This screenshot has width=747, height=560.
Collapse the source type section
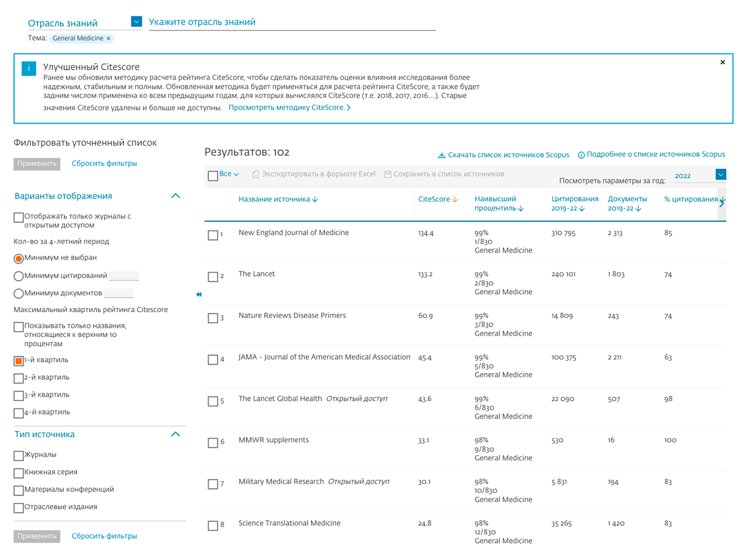coord(176,434)
